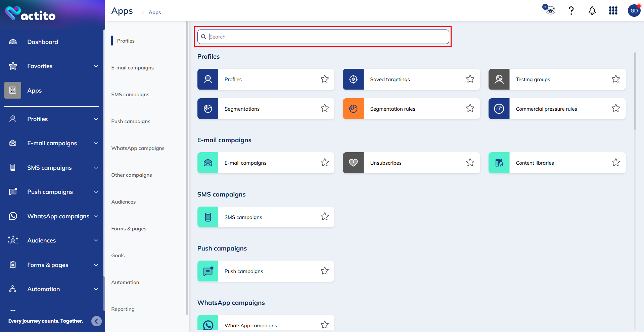This screenshot has height=332, width=644.
Task: Jump to Forms & pages category
Action: (x=129, y=229)
